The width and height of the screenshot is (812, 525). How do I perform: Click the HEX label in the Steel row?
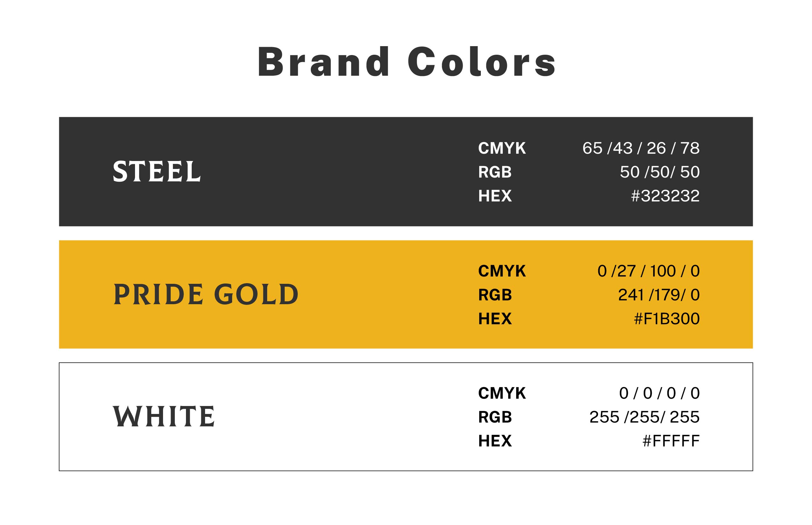click(x=495, y=196)
